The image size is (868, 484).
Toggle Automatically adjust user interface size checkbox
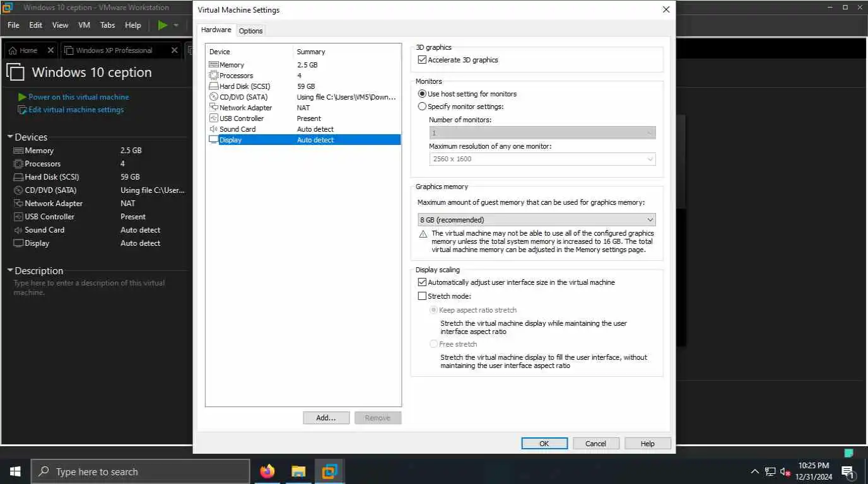point(423,282)
